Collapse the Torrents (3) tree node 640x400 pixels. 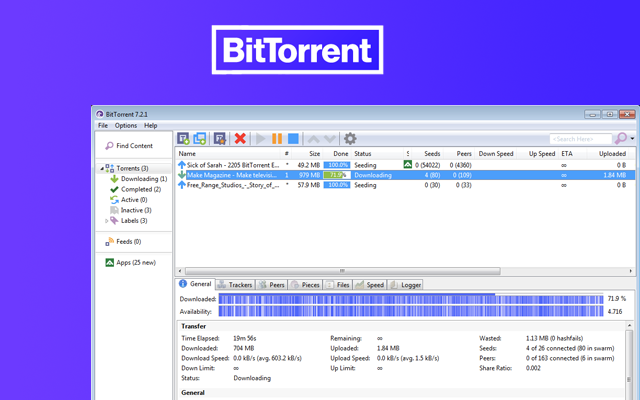[x=102, y=169]
